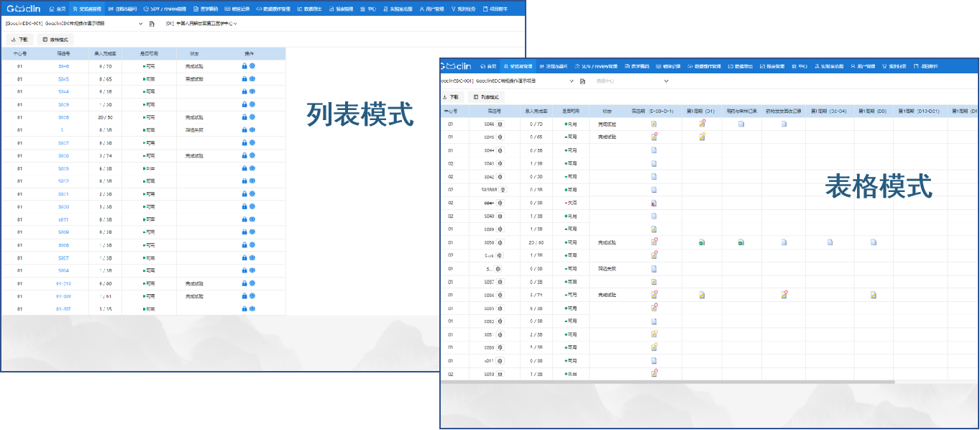Image resolution: width=980 pixels, height=430 pixels.
Task: Open SDV / review管理 in back window navbar
Action: [165, 9]
